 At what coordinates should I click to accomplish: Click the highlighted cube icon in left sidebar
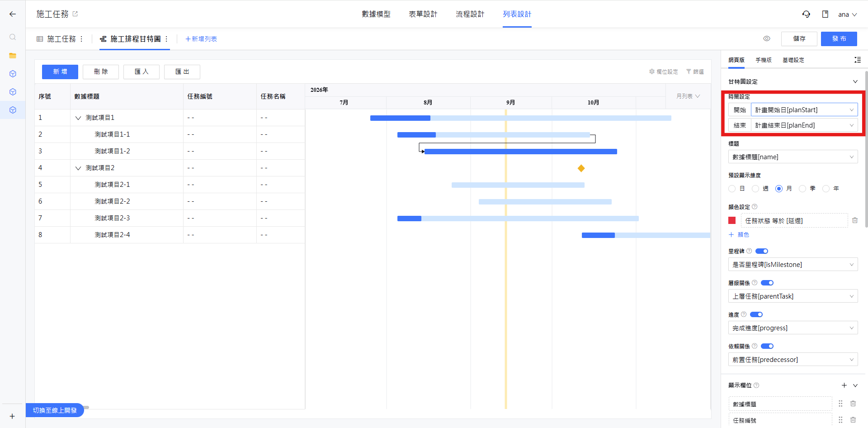pos(13,110)
